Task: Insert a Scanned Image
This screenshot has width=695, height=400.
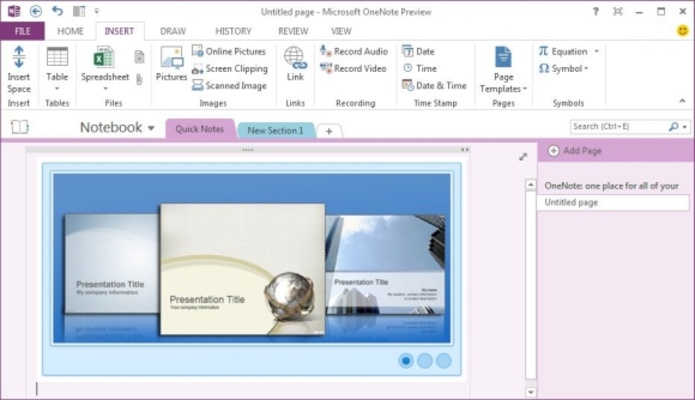Action: point(229,86)
